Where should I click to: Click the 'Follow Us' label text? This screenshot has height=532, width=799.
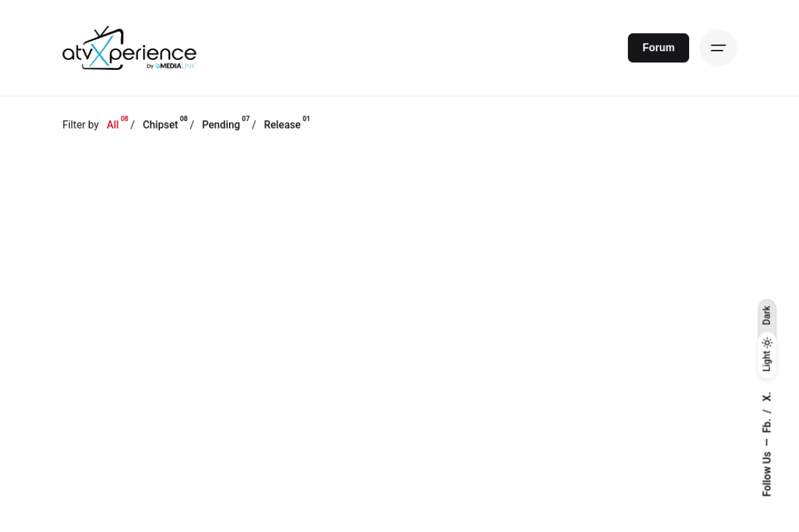[x=767, y=474]
